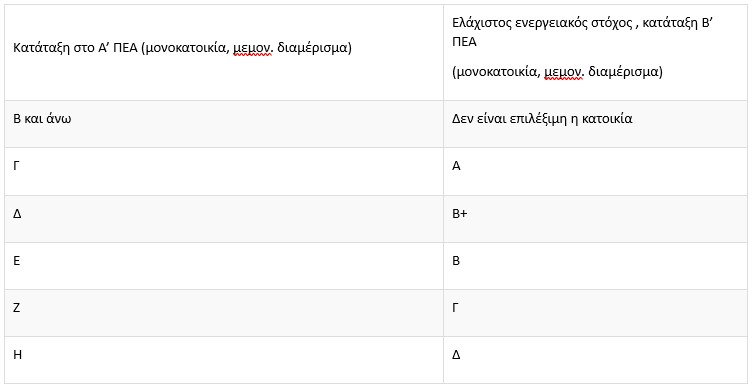Image resolution: width=752 pixels, height=389 pixels.
Task: Click 'Δεν είναι επιλέξιμη η κατοικία' cell
Action: tap(596, 124)
